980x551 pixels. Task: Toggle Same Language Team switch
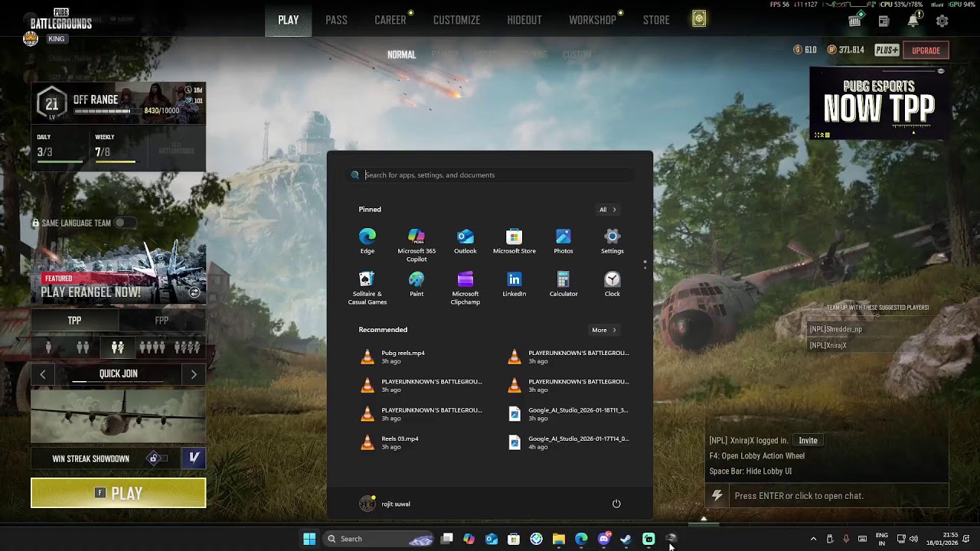click(124, 223)
